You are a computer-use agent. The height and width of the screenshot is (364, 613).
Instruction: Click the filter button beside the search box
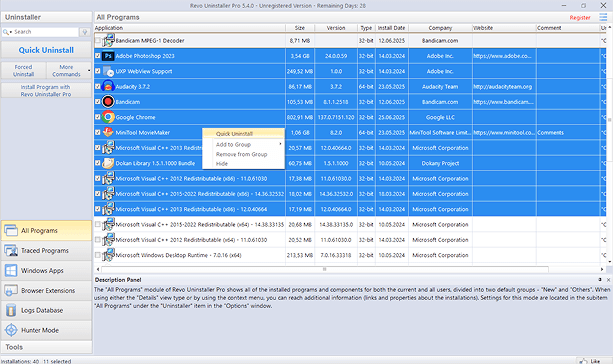pyautogui.click(x=84, y=32)
